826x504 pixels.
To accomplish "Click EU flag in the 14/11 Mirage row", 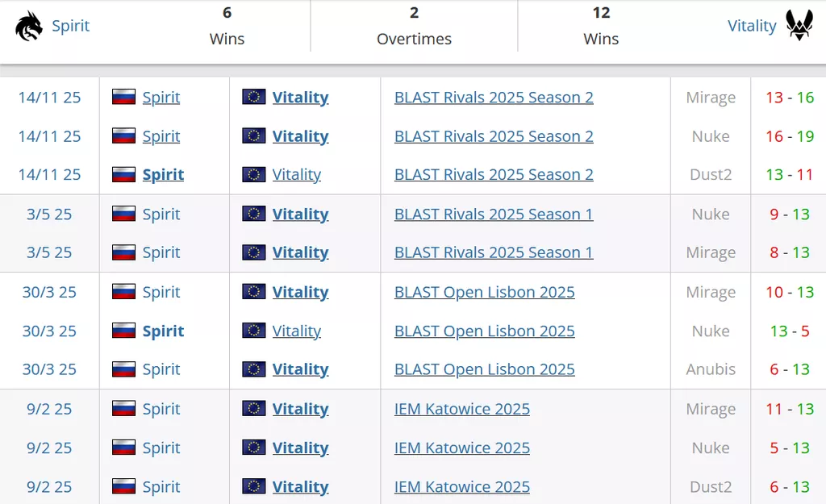I will (254, 97).
